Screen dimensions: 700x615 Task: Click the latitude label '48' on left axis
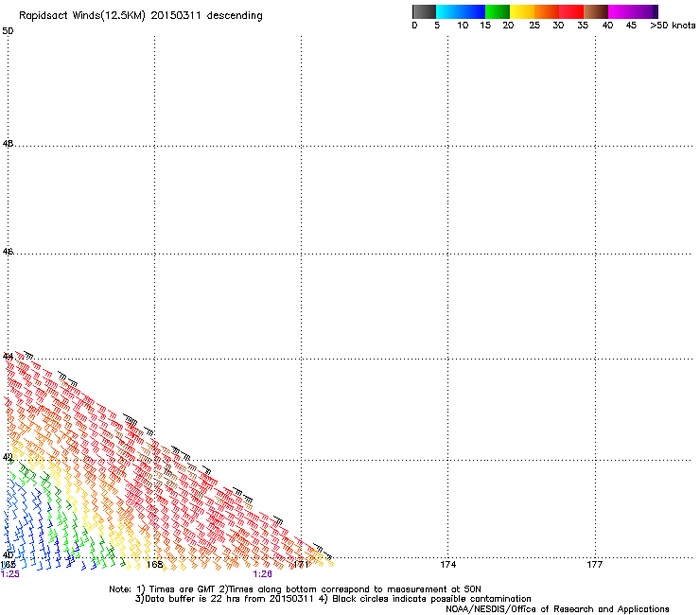[8, 144]
